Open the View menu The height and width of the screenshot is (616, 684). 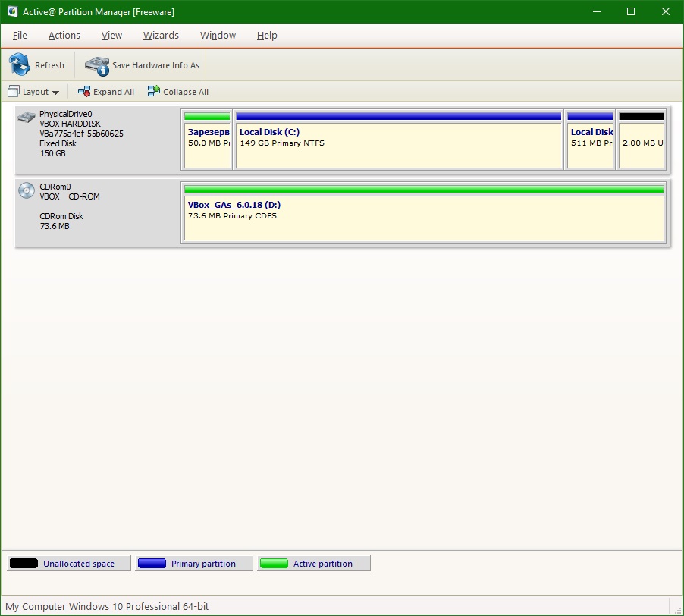[111, 35]
